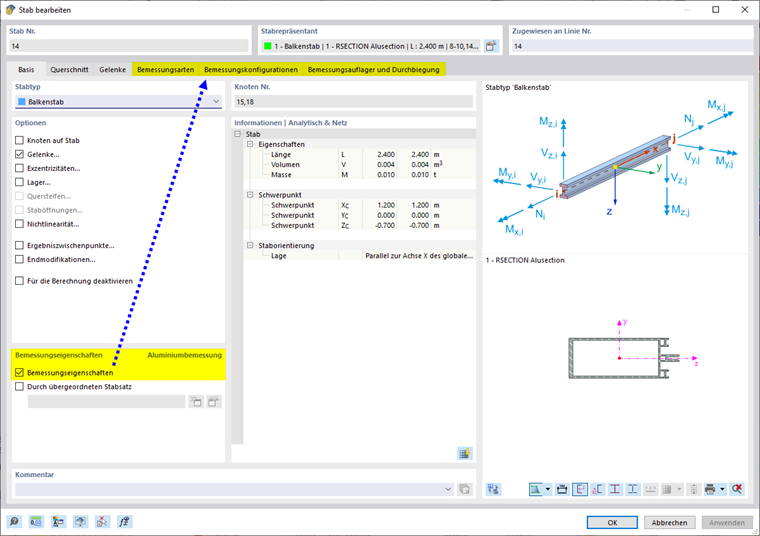This screenshot has width=760, height=536.
Task: Click the table export icon under Informationen
Action: (464, 453)
